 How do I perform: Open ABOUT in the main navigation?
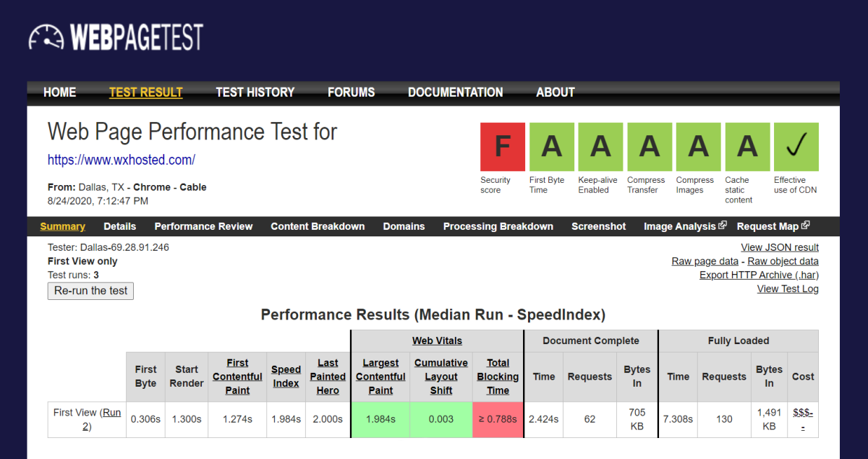pos(556,93)
